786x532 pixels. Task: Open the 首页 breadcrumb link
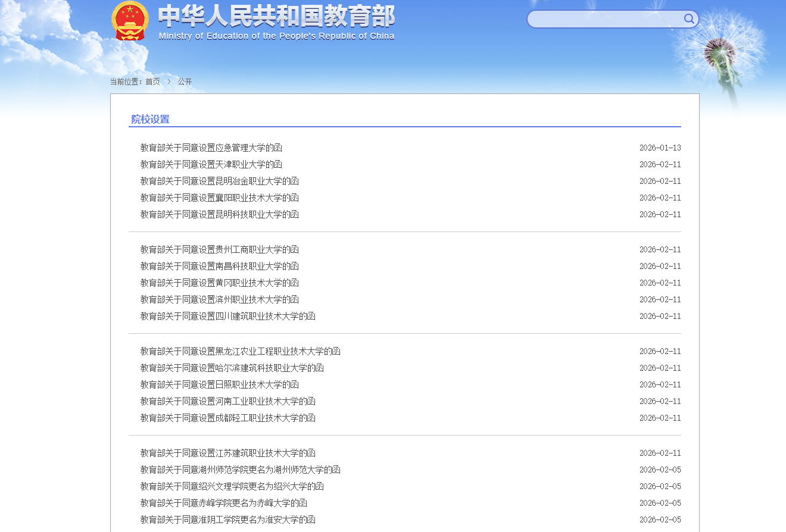(x=152, y=81)
